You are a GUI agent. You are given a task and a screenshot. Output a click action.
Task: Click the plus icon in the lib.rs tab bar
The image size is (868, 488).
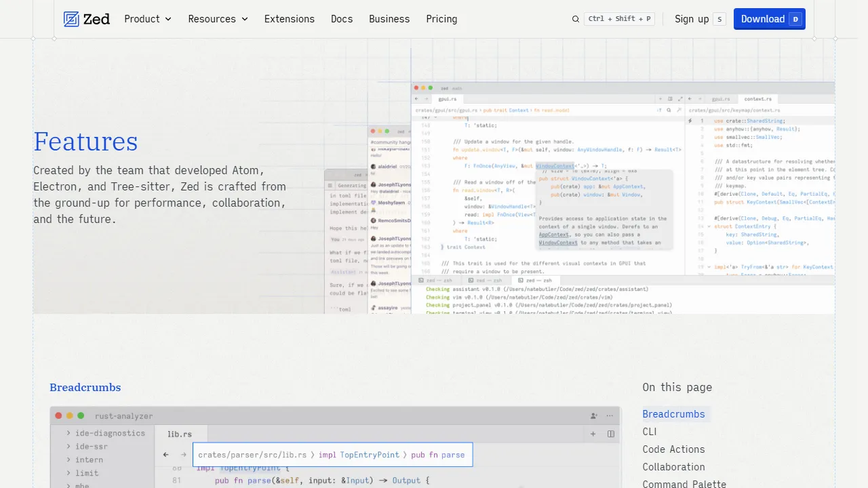click(x=593, y=434)
